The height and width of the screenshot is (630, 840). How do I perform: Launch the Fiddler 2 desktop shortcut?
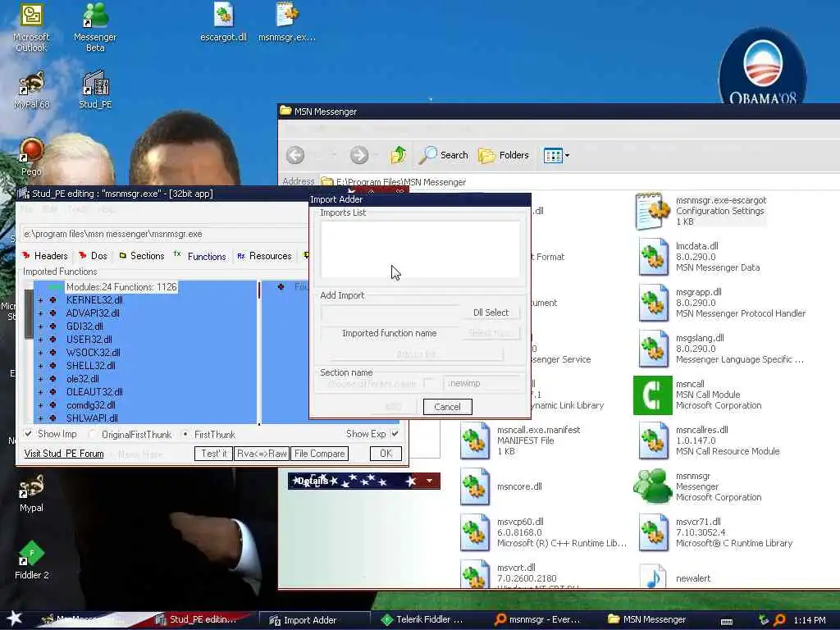(32, 554)
